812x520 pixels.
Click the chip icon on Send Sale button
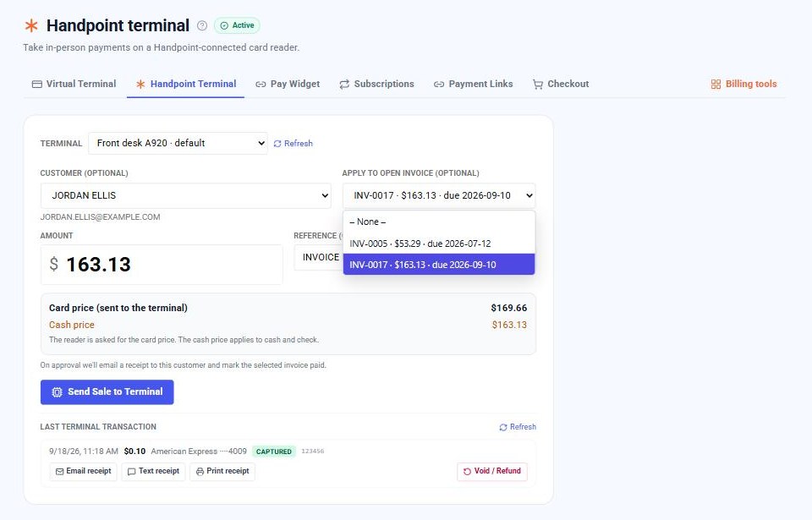point(57,392)
